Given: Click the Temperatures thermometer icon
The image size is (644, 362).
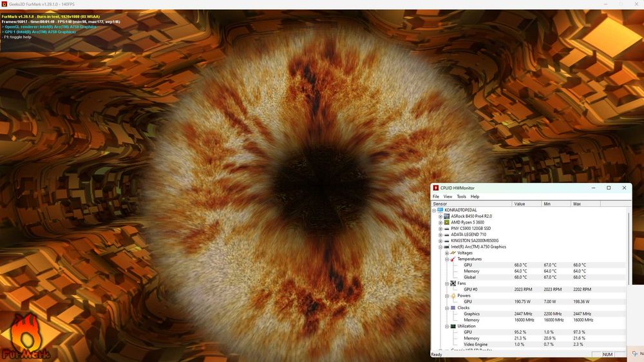Looking at the screenshot, I should [x=453, y=260].
